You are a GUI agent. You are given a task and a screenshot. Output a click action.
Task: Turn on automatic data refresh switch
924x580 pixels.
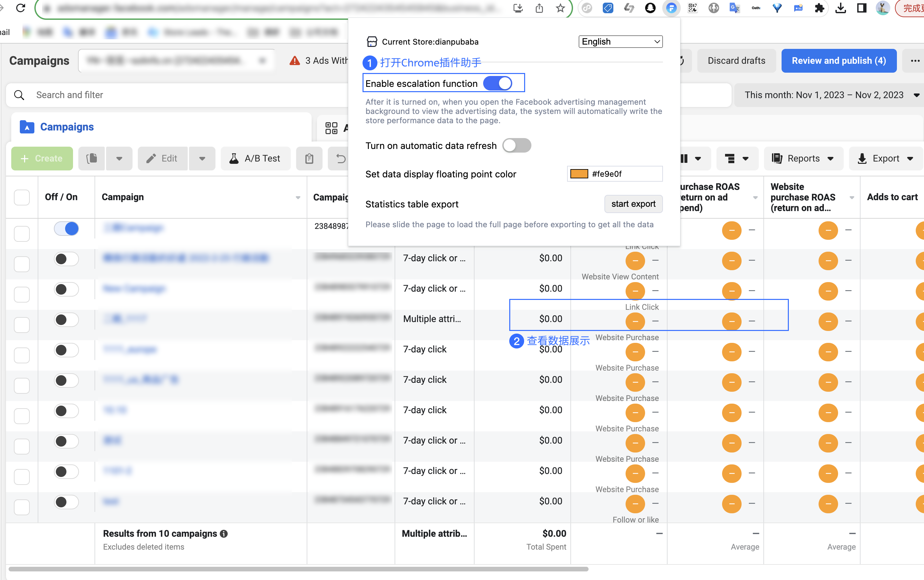tap(517, 146)
